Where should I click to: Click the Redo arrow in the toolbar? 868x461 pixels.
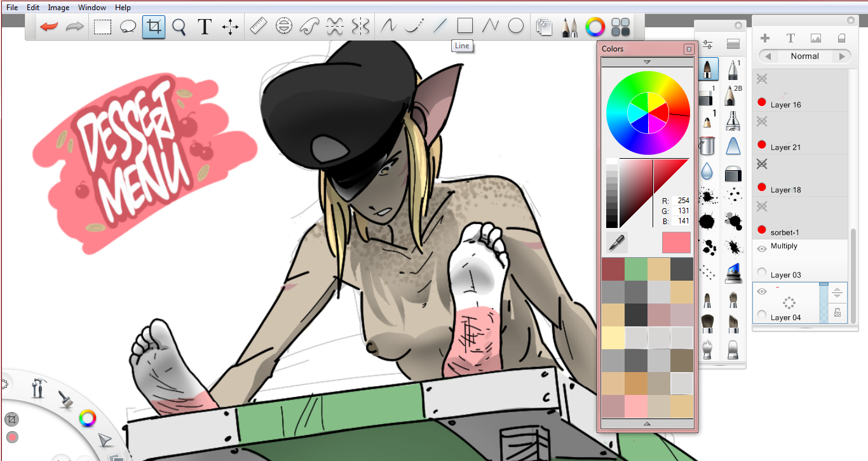pos(76,27)
